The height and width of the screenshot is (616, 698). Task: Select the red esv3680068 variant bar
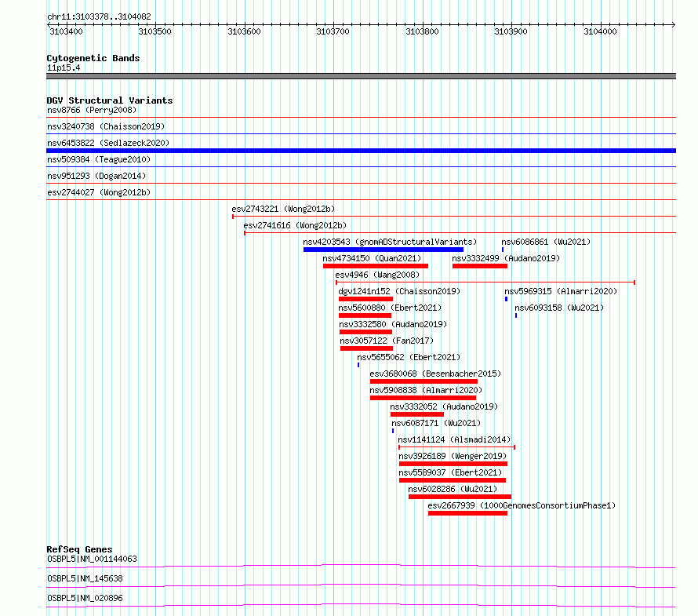424,381
